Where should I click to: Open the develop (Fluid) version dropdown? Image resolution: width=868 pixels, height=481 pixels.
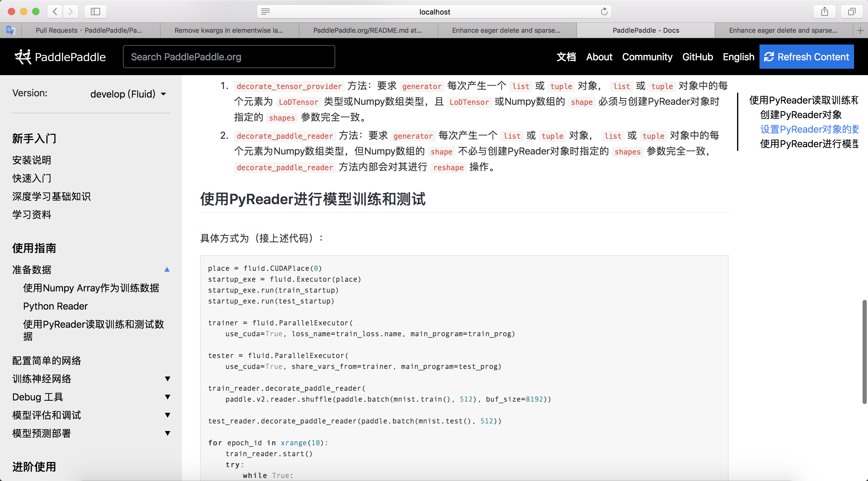click(129, 94)
